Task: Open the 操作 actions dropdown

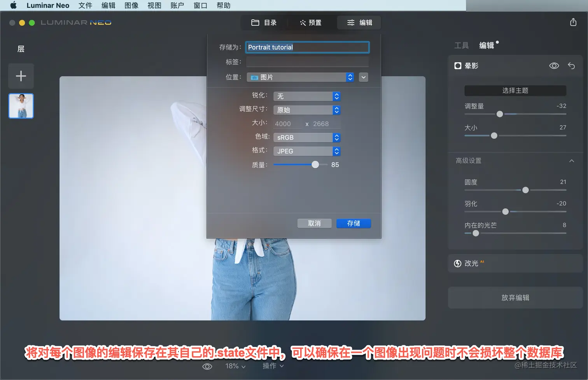Action: (273, 366)
